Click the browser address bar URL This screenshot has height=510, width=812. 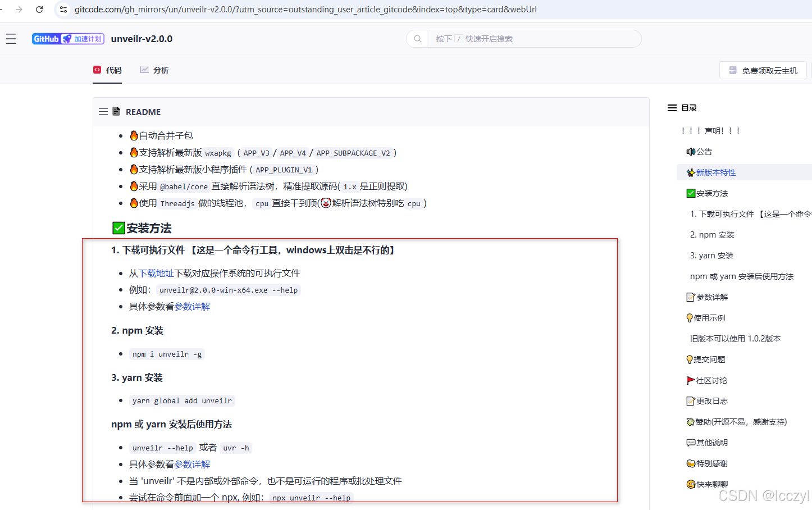pyautogui.click(x=305, y=10)
